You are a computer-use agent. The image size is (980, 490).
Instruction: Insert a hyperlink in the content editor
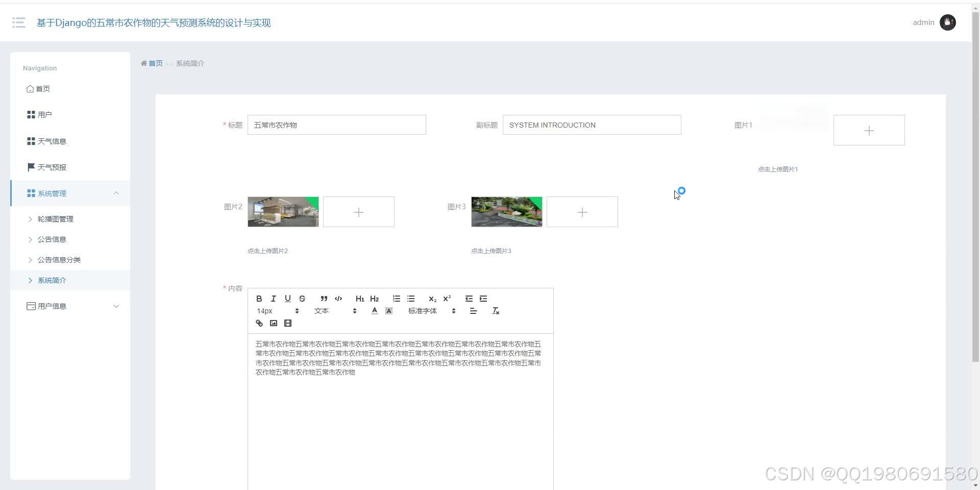tap(259, 323)
